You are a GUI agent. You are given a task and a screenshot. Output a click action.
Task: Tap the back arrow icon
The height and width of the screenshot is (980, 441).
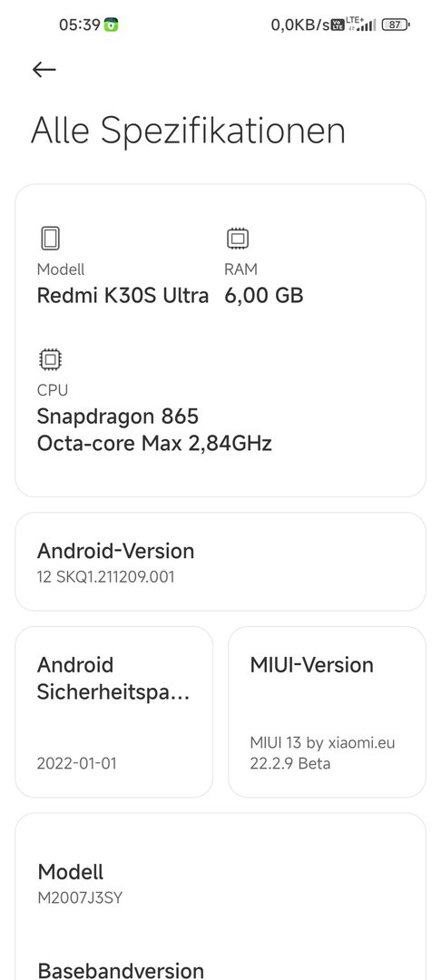44,69
